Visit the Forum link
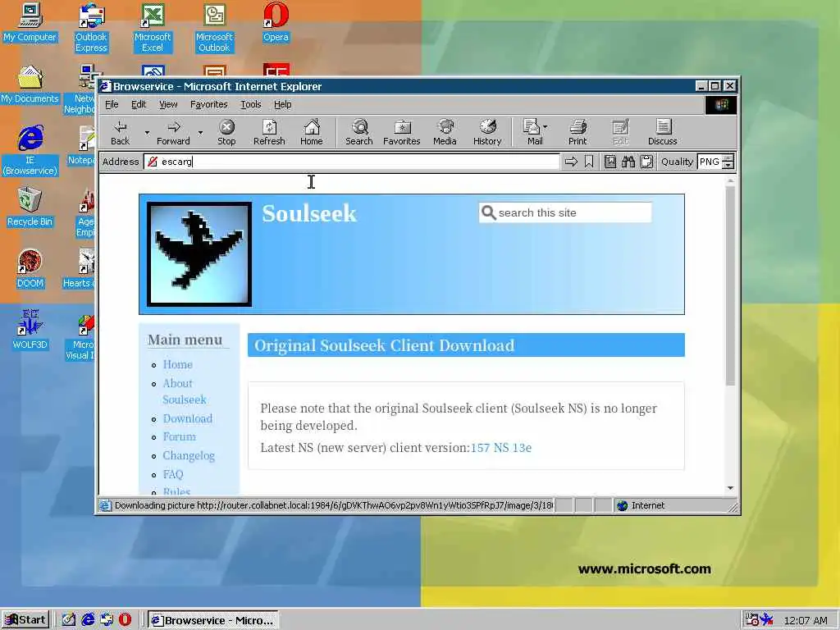The height and width of the screenshot is (630, 840). (180, 436)
